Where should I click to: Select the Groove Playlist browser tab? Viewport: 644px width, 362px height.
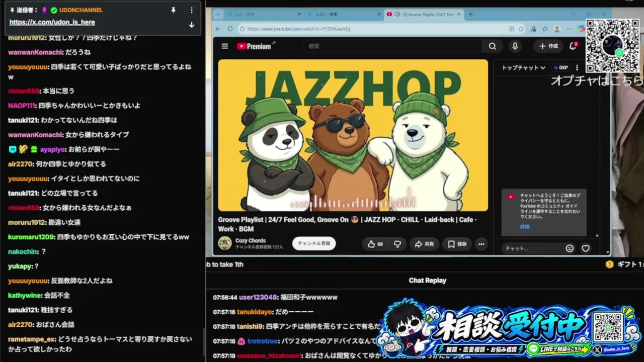coord(425,14)
